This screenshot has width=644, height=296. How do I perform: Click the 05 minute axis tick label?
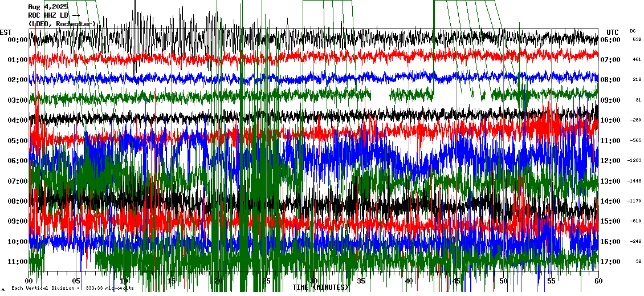coord(76,281)
